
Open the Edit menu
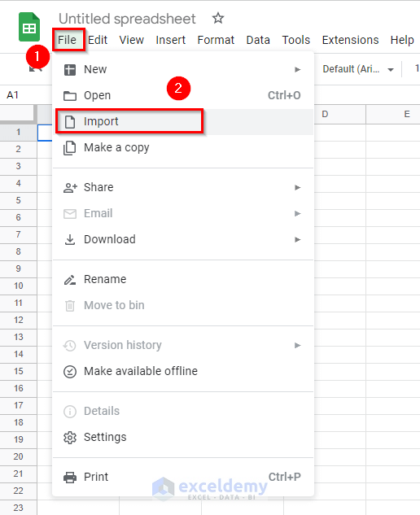coord(98,40)
